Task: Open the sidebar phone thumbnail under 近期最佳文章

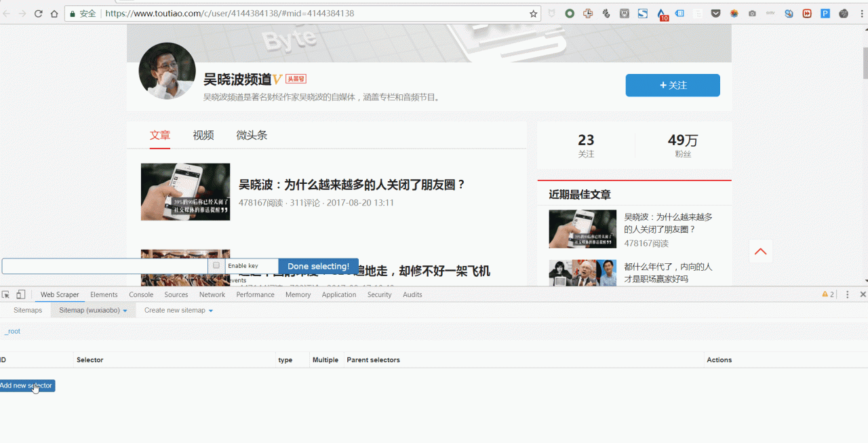Action: click(583, 229)
